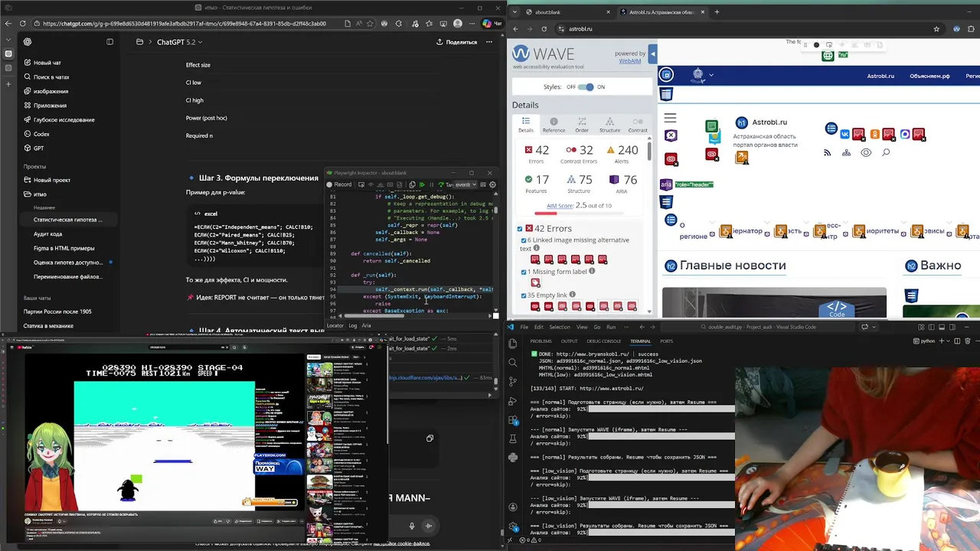Switch to the Locator tab in Playwright Inspector

coord(335,325)
